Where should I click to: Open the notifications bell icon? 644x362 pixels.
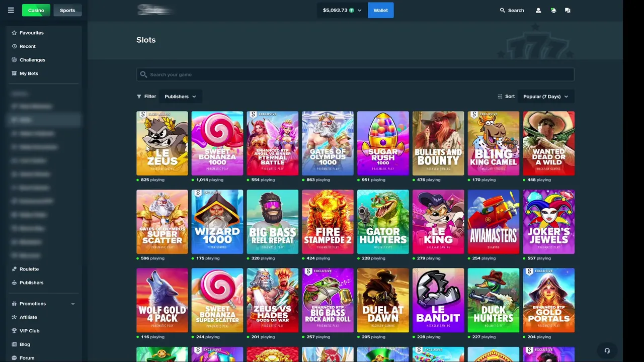point(553,10)
